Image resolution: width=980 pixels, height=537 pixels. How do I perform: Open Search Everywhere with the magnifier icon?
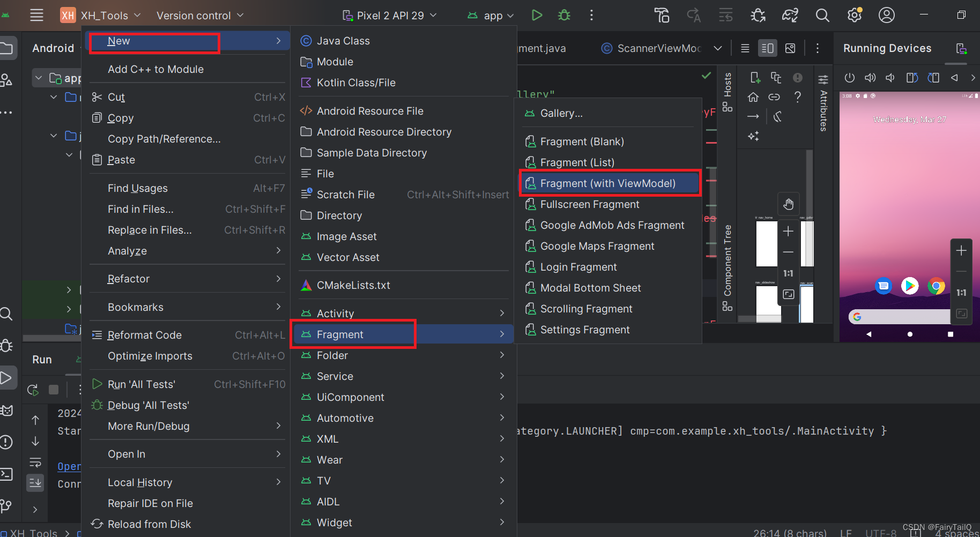pos(822,15)
